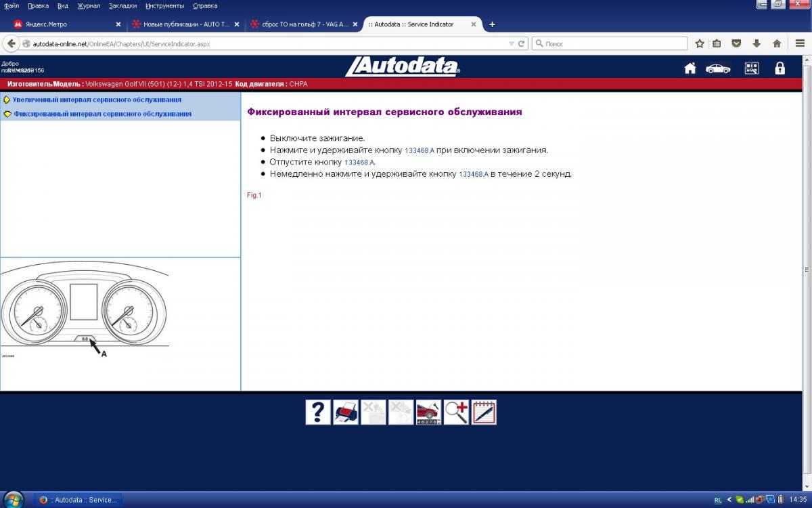
Task: Close the Яндекс.Метро tab
Action: pos(118,24)
